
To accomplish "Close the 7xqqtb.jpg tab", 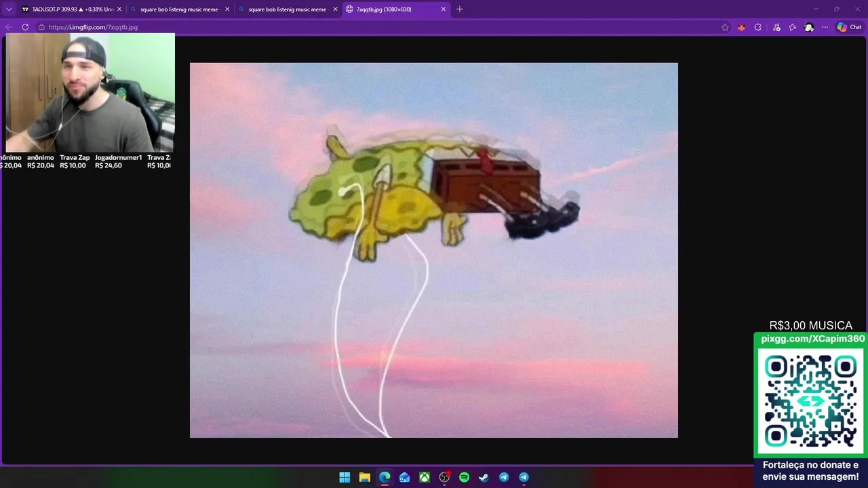I will pyautogui.click(x=443, y=9).
